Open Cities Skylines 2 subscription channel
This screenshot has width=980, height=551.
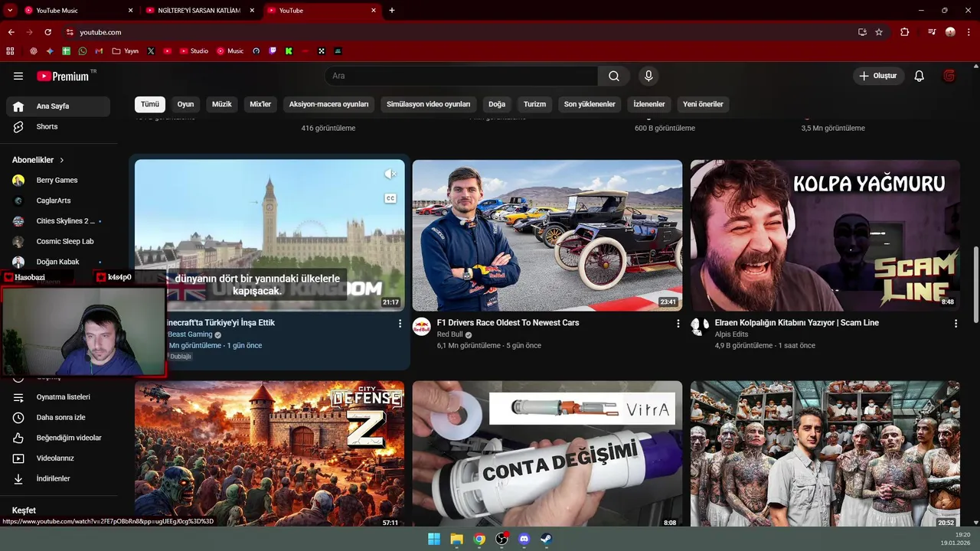click(x=58, y=221)
